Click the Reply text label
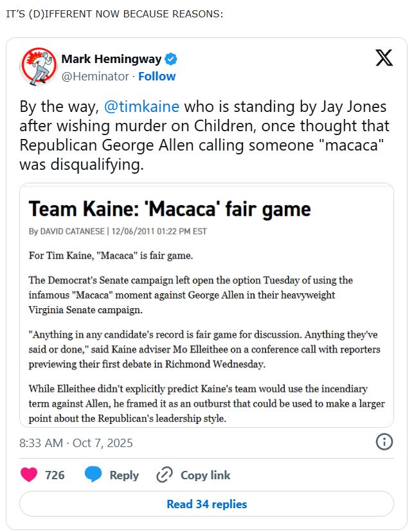414x532 pixels. [124, 475]
